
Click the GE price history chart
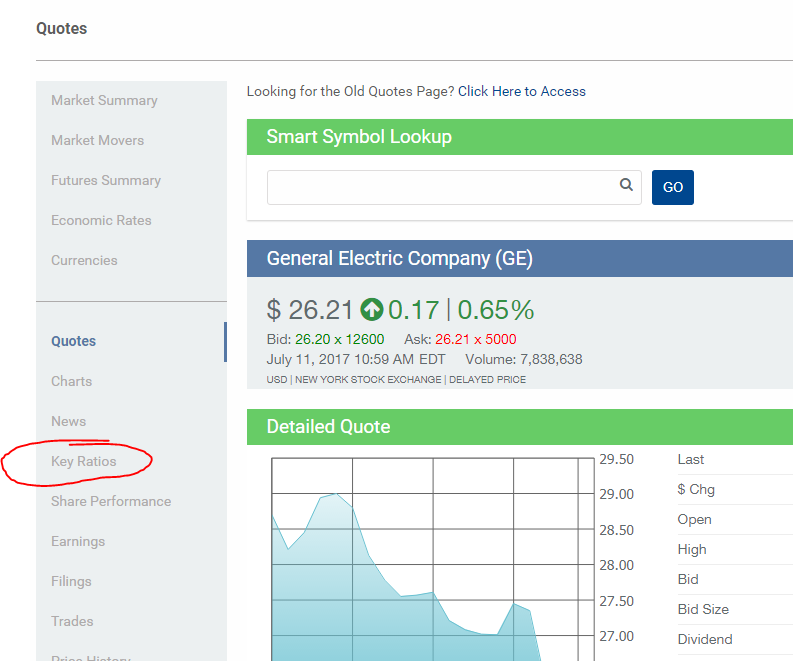pos(433,559)
